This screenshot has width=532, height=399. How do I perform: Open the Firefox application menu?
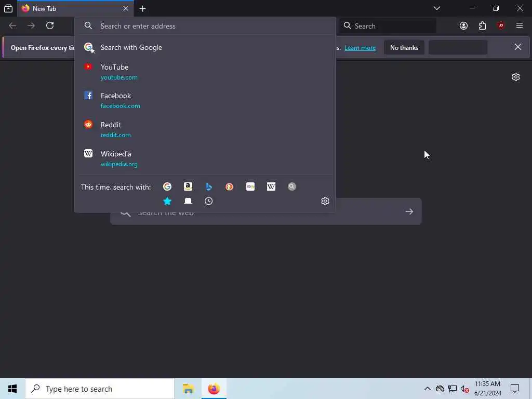520,26
